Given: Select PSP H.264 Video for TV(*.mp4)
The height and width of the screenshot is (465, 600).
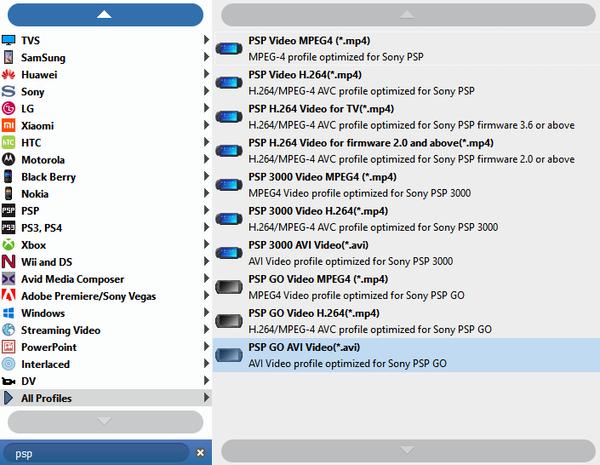Looking at the screenshot, I should (x=406, y=117).
